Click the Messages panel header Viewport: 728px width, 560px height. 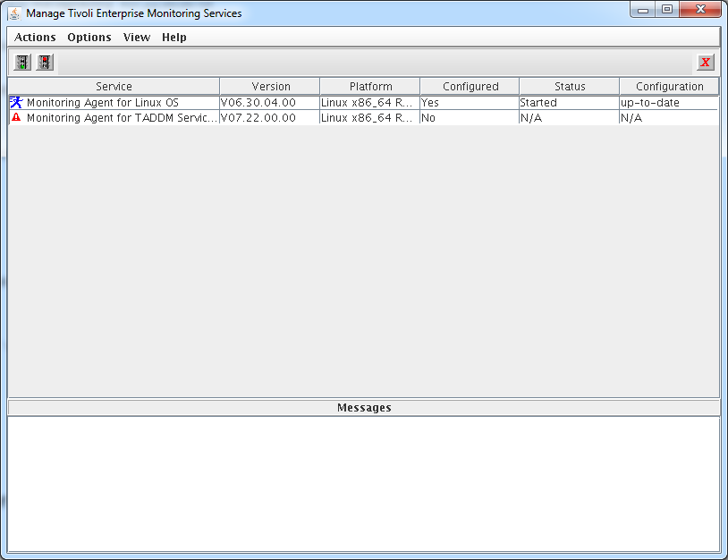[364, 408]
